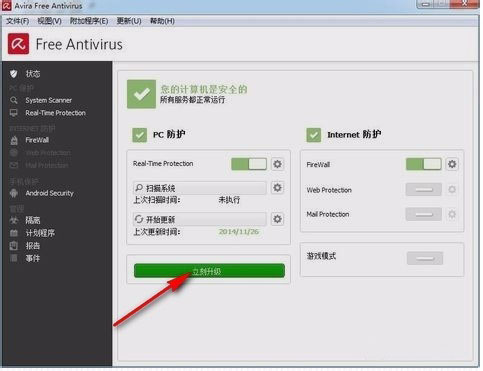Click the 上次扫描时间 label
Viewport: 483px width, 371px height.
tap(157, 200)
